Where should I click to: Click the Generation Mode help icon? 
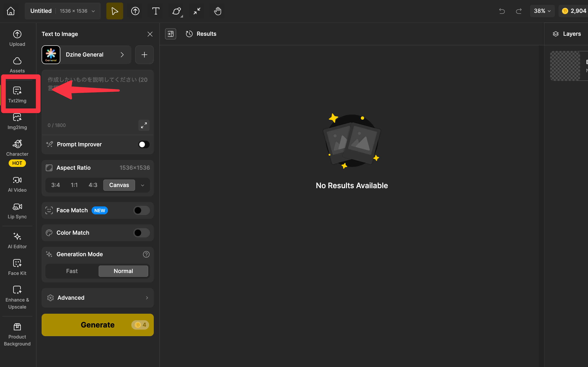click(x=146, y=254)
